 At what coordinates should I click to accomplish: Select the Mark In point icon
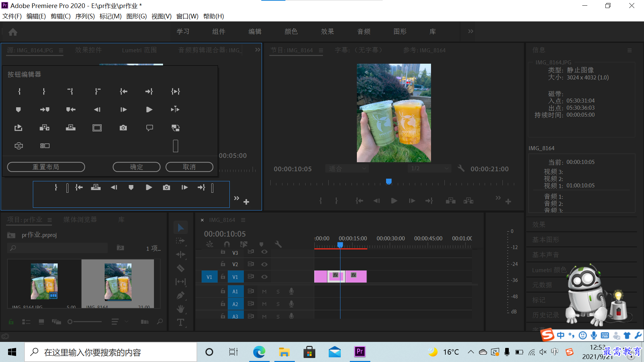point(18,91)
